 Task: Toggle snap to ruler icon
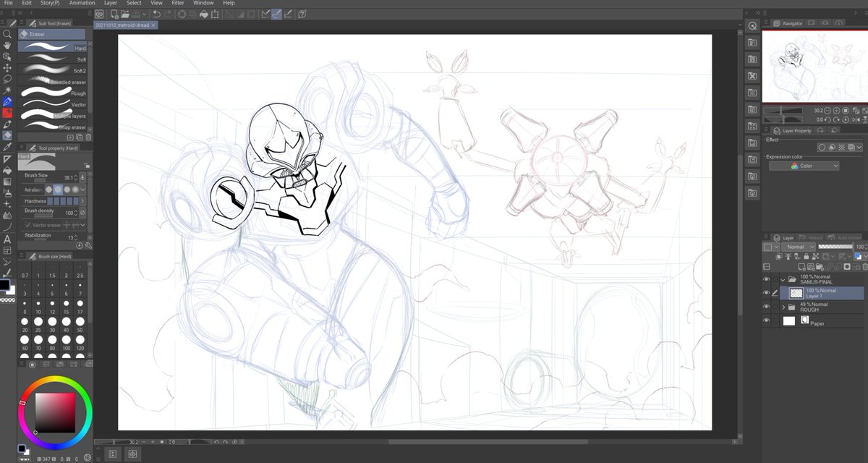click(266, 14)
